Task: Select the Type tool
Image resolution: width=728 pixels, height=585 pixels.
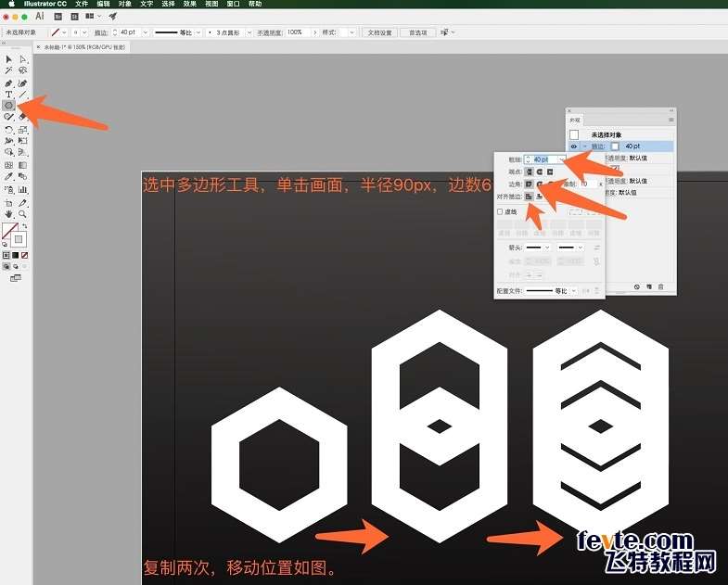Action: coord(8,95)
